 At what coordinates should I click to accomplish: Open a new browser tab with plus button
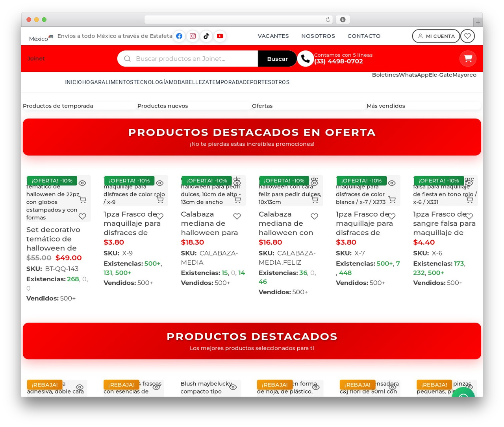coord(478,22)
